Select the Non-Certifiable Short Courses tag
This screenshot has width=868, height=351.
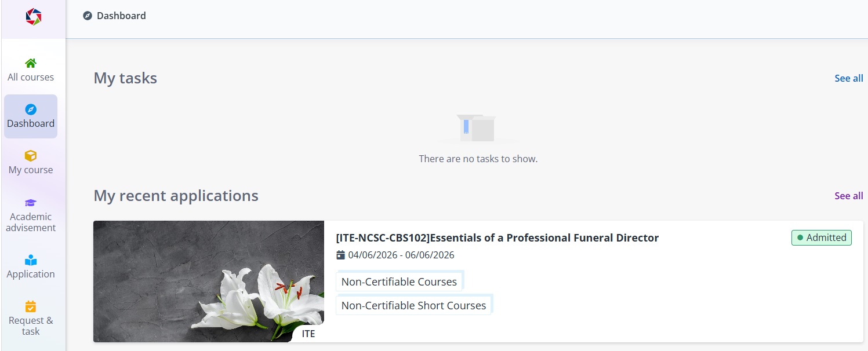click(413, 305)
